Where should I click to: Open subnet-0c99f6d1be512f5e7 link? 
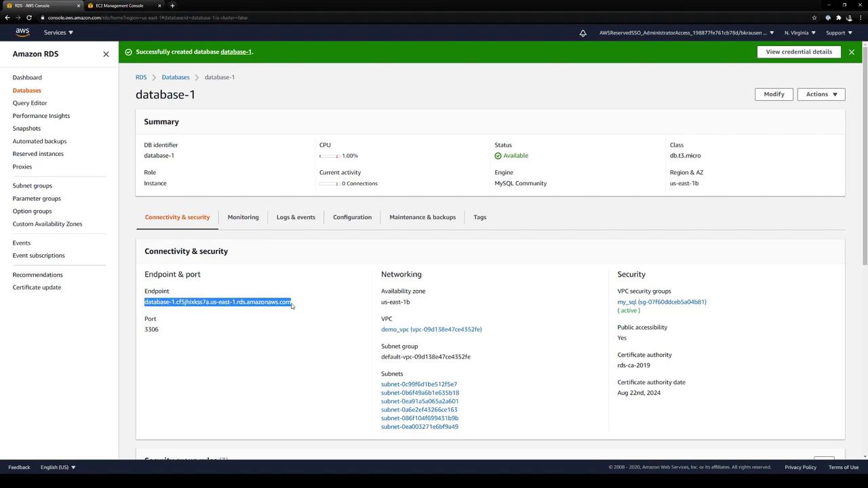(419, 384)
